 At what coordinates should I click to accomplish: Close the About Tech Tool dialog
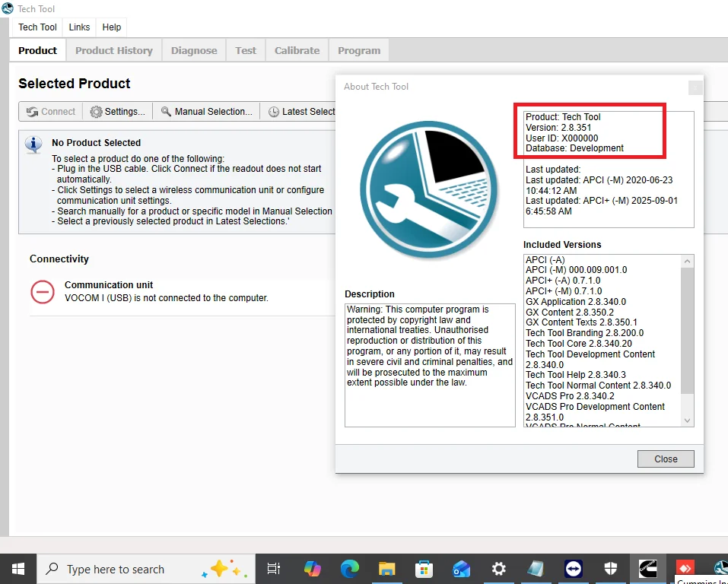[666, 459]
